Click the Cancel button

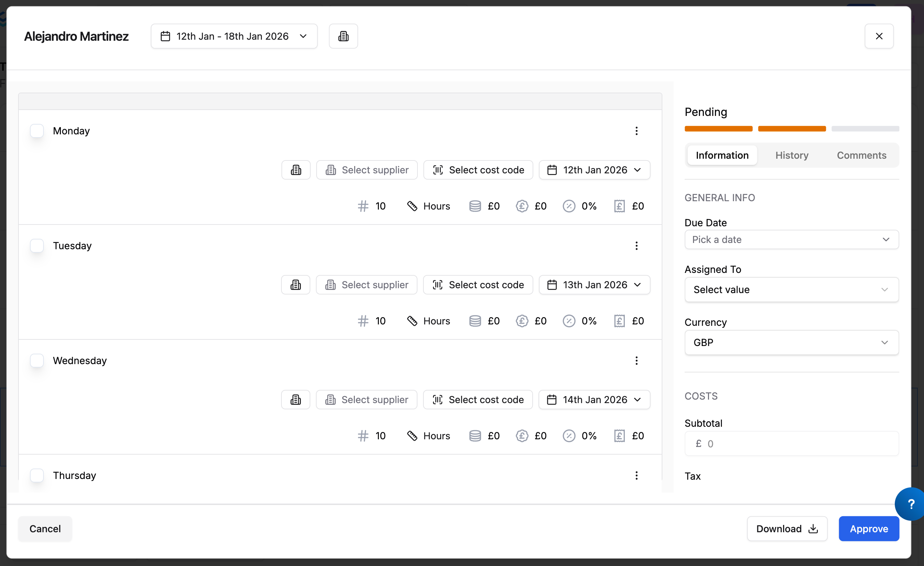pyautogui.click(x=45, y=528)
